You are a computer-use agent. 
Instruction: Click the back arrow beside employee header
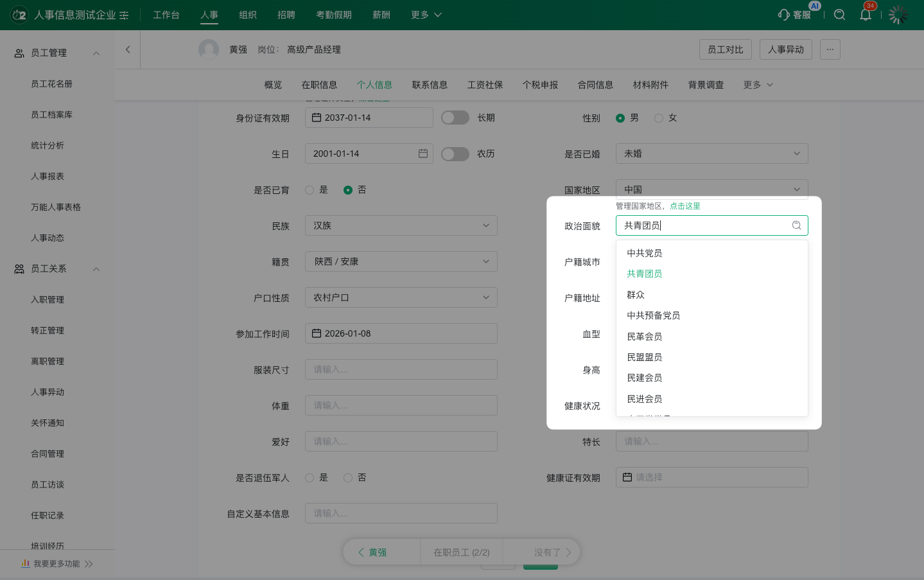128,49
